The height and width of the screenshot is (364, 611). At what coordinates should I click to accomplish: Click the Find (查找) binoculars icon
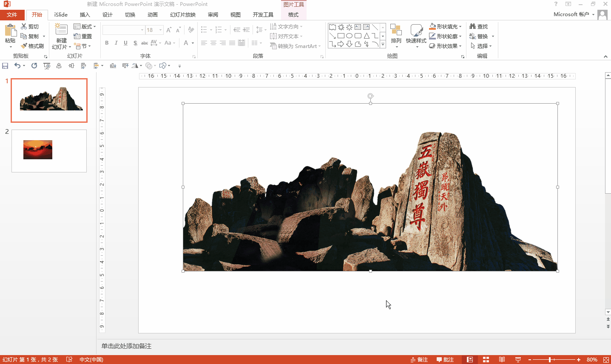point(472,26)
